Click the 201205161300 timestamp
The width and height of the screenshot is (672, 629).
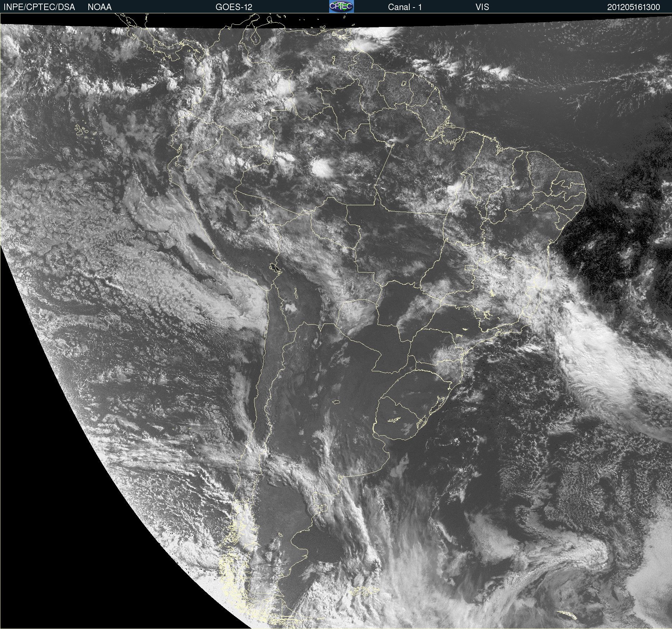[x=634, y=7]
